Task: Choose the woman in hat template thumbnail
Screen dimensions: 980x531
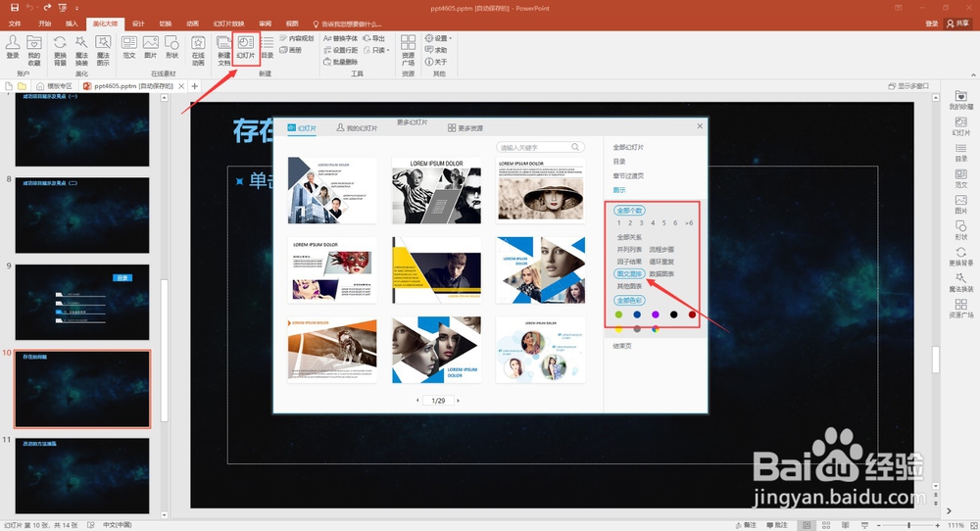Action: tap(541, 190)
